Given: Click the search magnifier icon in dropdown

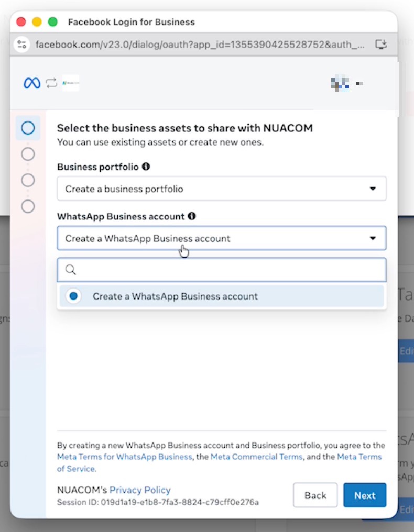Looking at the screenshot, I should click(x=71, y=270).
